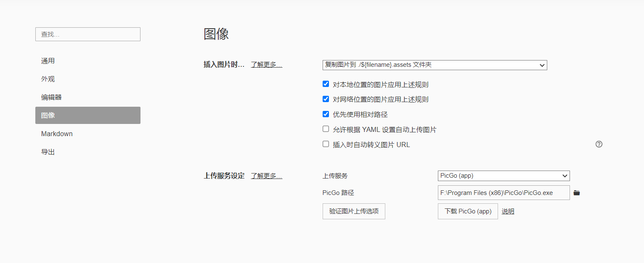The image size is (644, 263).
Task: Uncheck 优先使用相对路径 option
Action: pos(326,114)
